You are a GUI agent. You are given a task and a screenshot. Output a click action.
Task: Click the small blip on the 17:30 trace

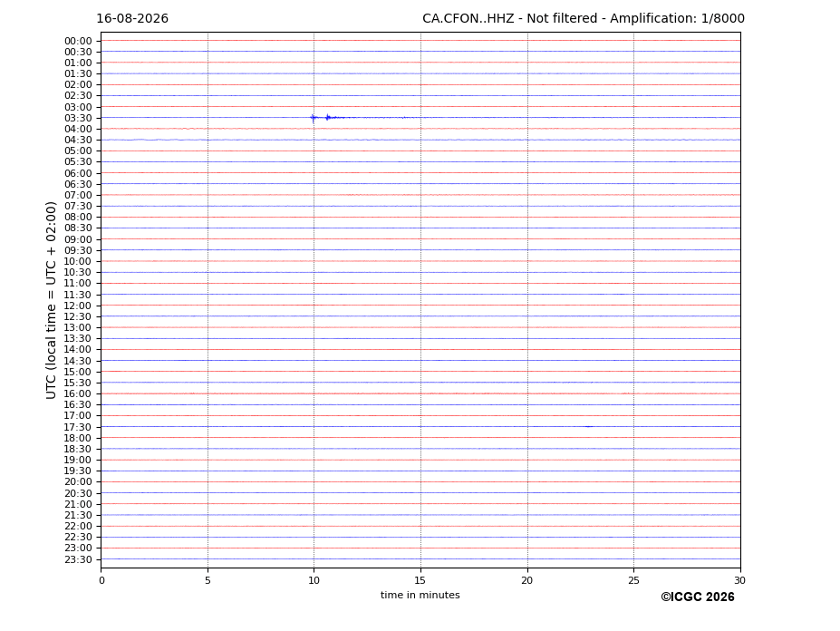coord(588,427)
